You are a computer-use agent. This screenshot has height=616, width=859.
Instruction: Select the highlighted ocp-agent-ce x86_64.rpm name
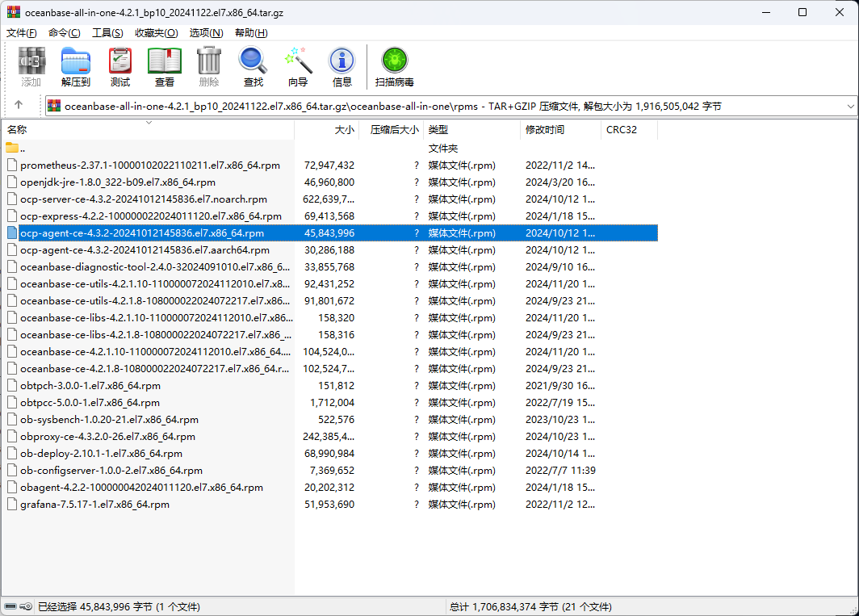coord(142,233)
